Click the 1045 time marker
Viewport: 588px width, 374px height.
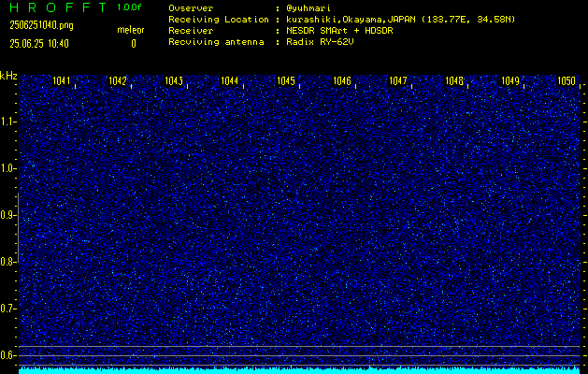coord(286,81)
